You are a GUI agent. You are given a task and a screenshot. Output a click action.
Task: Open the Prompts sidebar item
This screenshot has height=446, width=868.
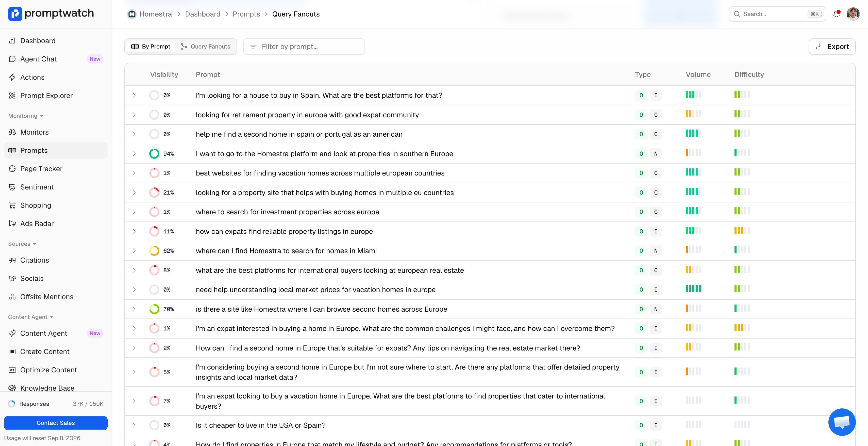[x=56, y=150]
